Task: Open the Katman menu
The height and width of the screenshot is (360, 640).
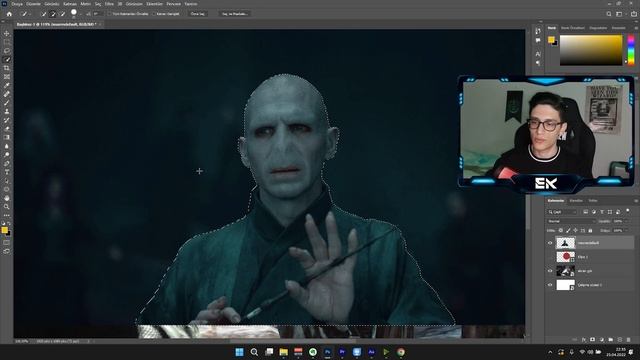Action: (x=70, y=4)
